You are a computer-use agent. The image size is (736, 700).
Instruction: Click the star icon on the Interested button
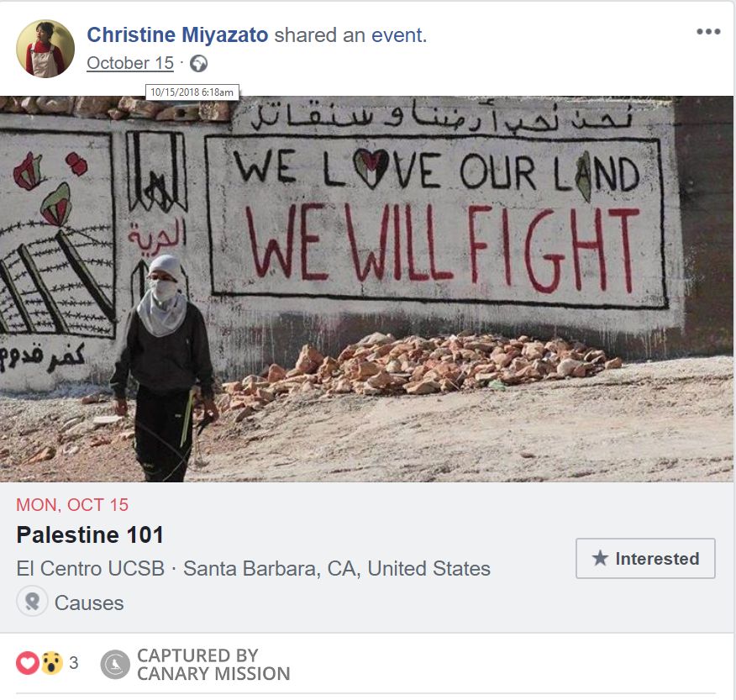point(599,558)
